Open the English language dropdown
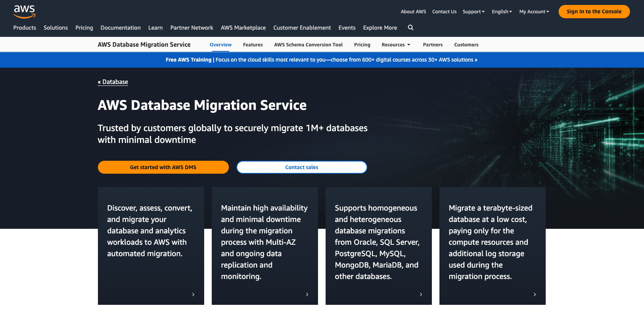 click(x=502, y=12)
